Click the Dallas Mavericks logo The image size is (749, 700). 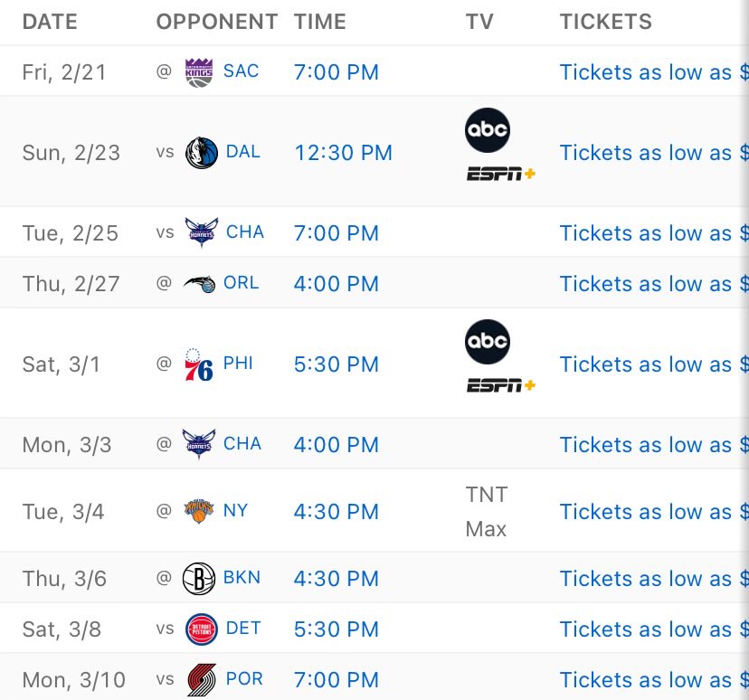(x=201, y=153)
